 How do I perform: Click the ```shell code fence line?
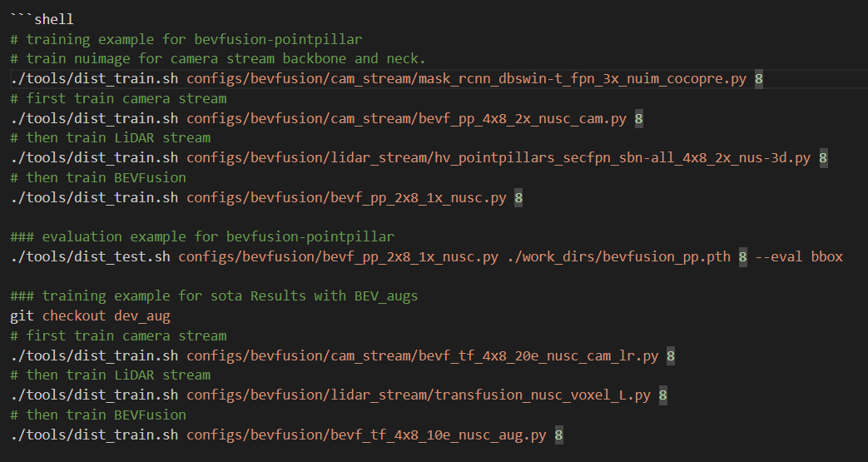click(42, 19)
